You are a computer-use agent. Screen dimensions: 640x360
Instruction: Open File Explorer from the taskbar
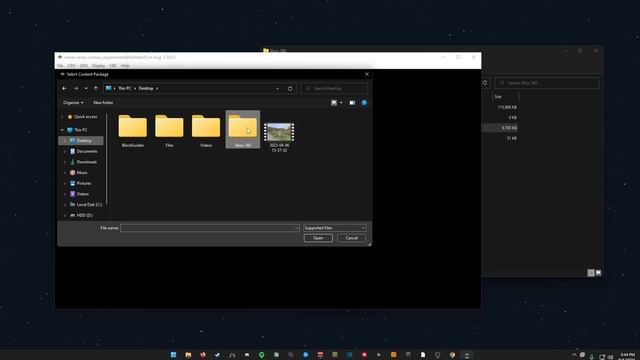click(188, 355)
